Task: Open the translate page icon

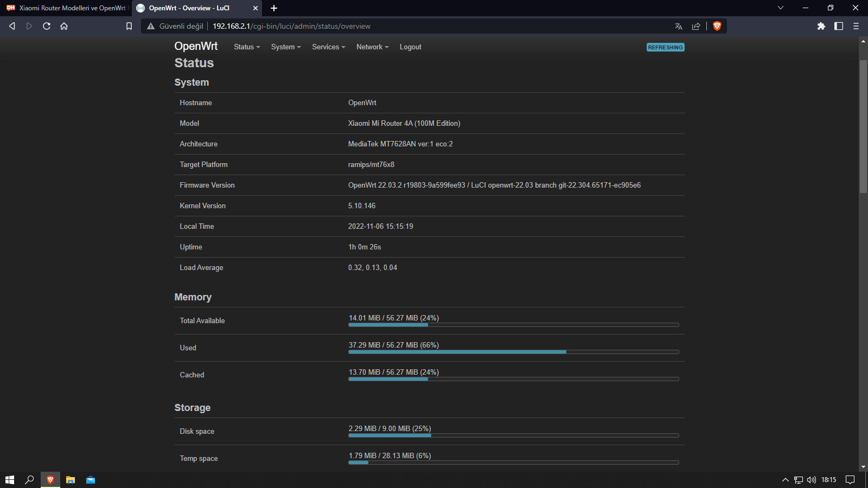Action: pyautogui.click(x=679, y=26)
